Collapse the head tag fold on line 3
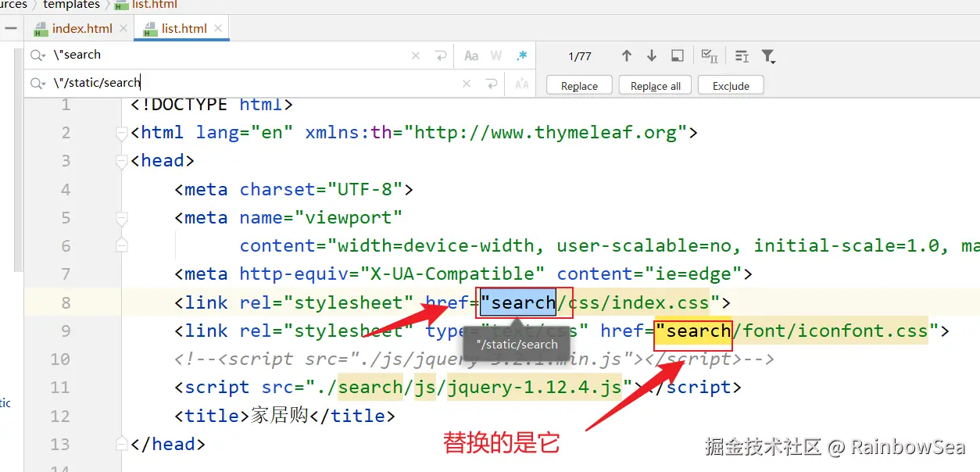This screenshot has height=472, width=980. (x=121, y=162)
